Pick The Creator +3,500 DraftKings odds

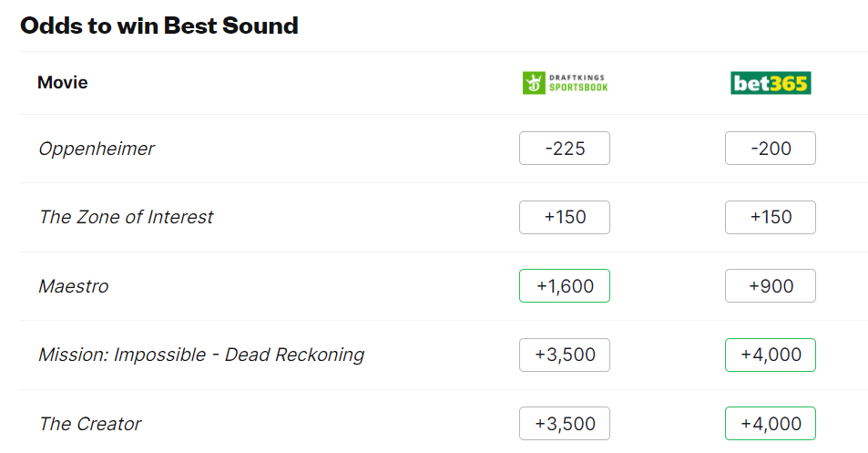565,424
